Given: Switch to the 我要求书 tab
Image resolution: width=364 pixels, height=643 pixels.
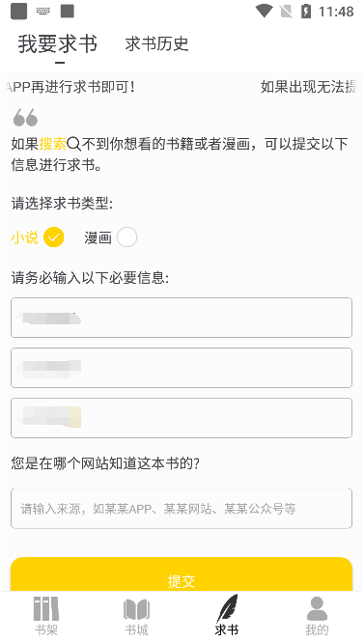Looking at the screenshot, I should [57, 43].
